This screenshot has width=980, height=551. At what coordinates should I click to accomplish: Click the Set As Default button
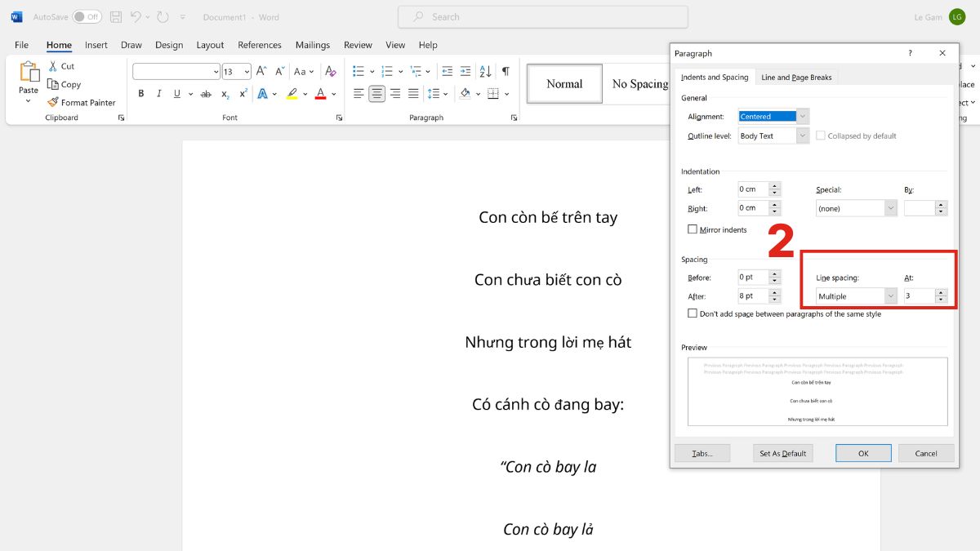pyautogui.click(x=782, y=453)
